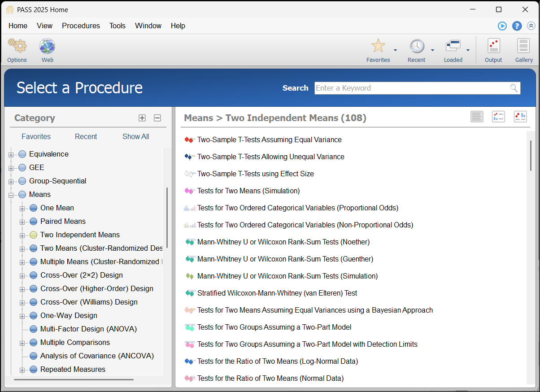The height and width of the screenshot is (392, 540).
Task: Open the Output window icon
Action: [493, 46]
